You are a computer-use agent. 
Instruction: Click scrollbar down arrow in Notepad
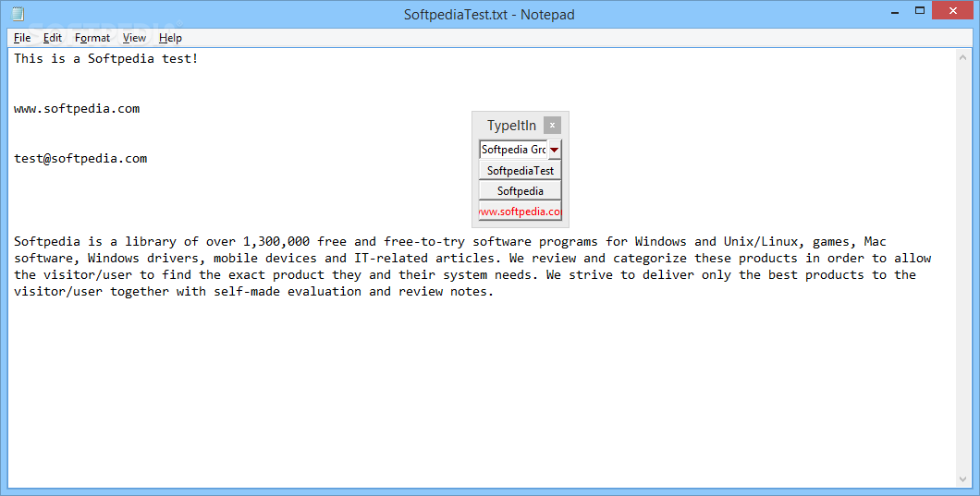(x=962, y=479)
